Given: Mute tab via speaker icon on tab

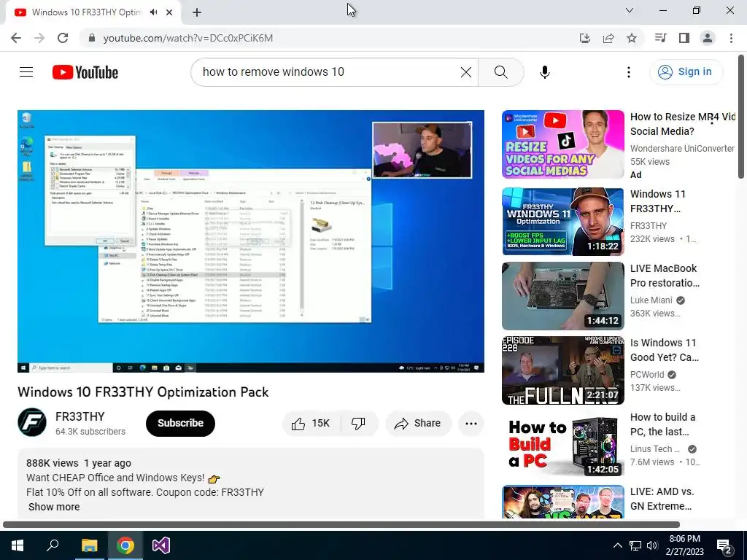Looking at the screenshot, I should pos(153,12).
